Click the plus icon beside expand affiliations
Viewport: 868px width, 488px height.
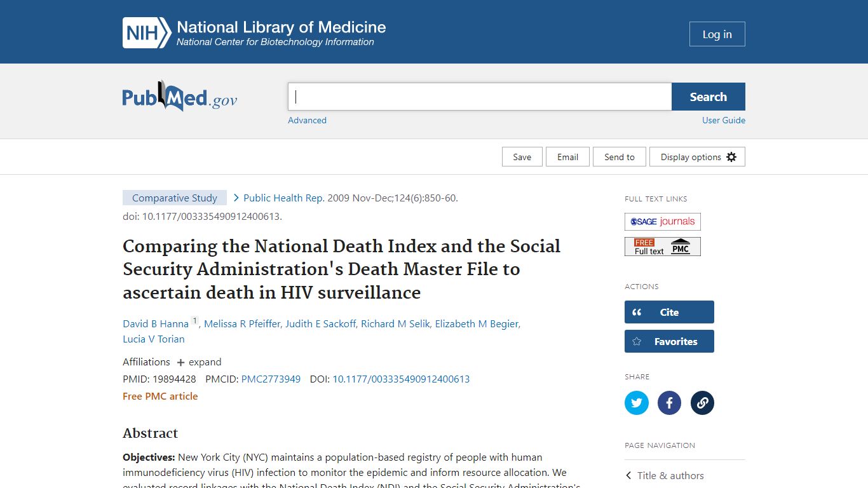180,362
